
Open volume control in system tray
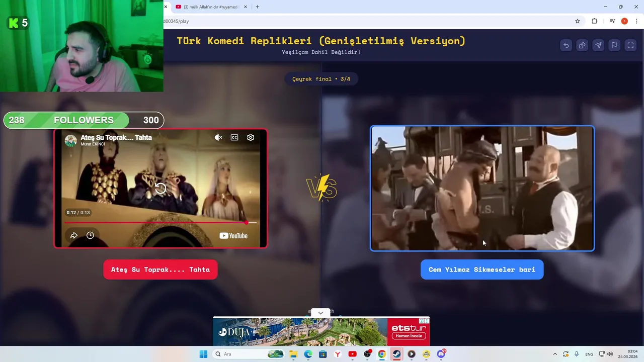point(610,354)
